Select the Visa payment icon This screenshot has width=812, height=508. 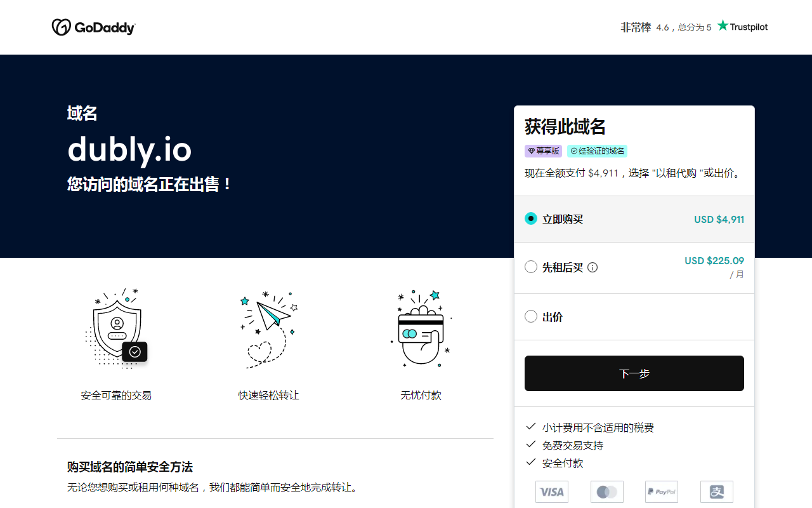coord(551,491)
